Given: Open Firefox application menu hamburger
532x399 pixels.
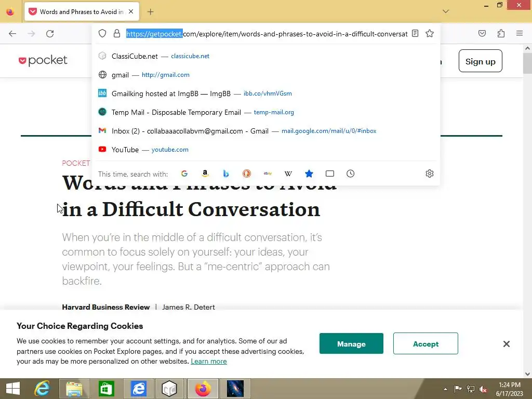Looking at the screenshot, I should point(520,34).
